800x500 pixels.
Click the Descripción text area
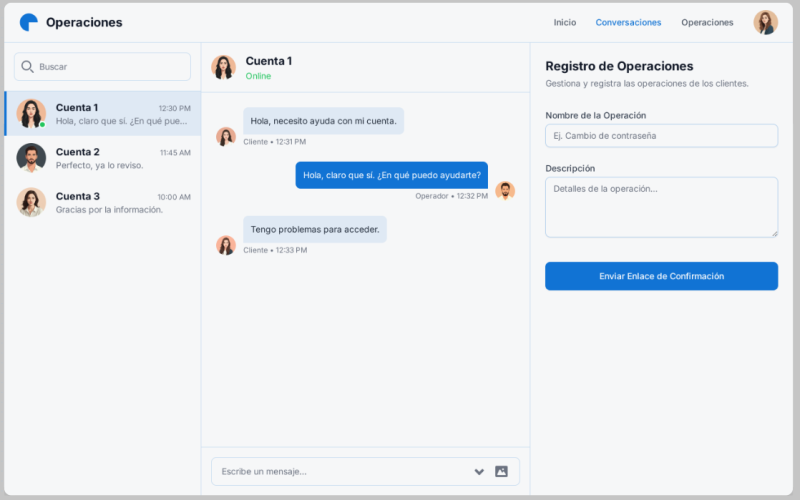click(661, 207)
